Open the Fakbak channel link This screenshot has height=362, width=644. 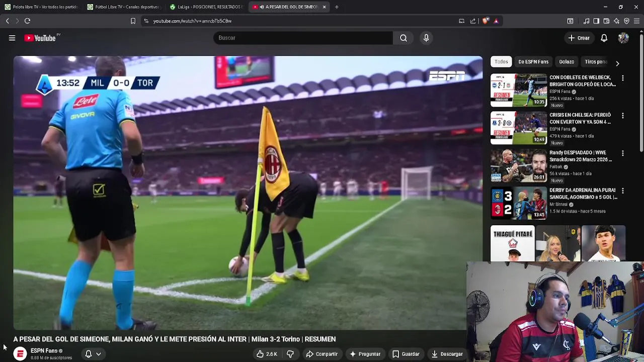(x=556, y=167)
